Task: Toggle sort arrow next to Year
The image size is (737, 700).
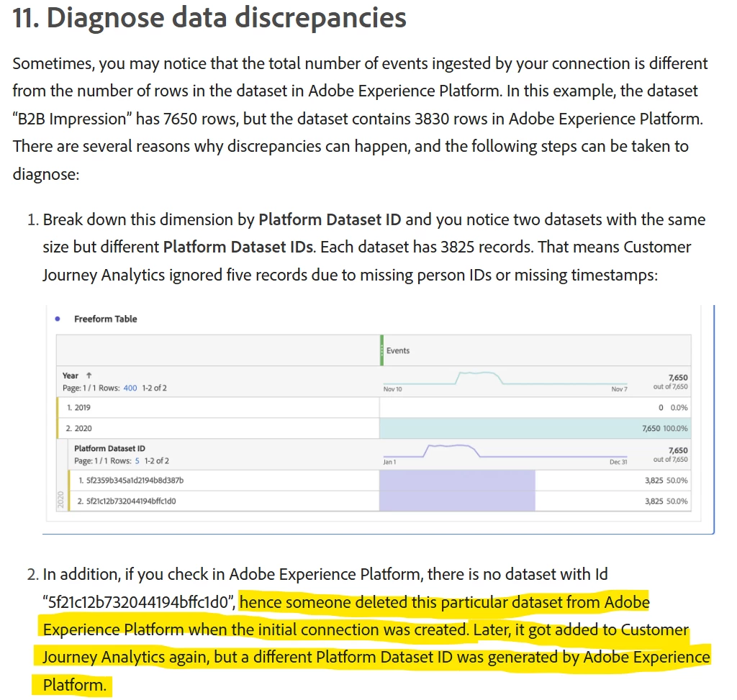Action: [89, 376]
